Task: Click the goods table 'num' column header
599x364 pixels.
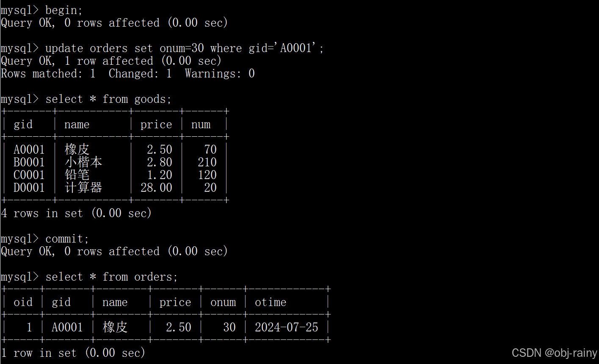Action: tap(201, 124)
